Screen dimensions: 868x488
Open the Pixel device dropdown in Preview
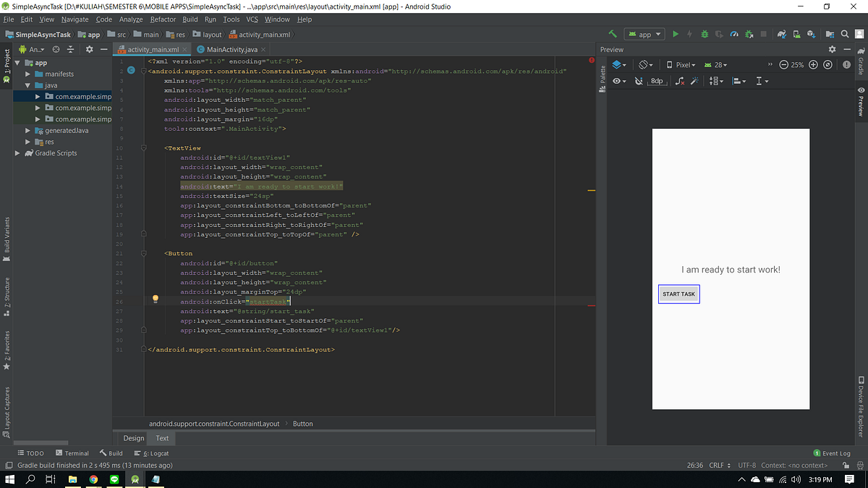point(681,64)
